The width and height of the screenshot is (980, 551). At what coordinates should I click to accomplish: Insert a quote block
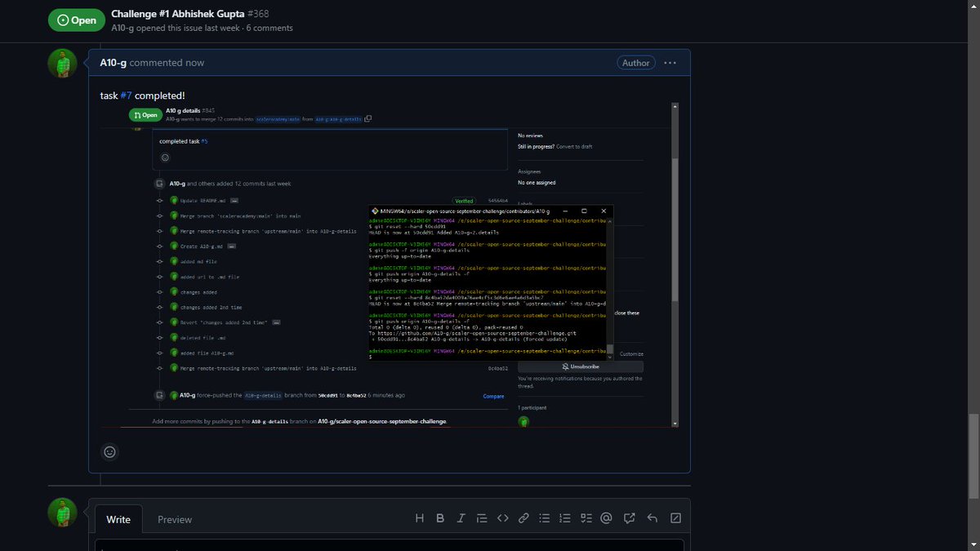pos(482,518)
